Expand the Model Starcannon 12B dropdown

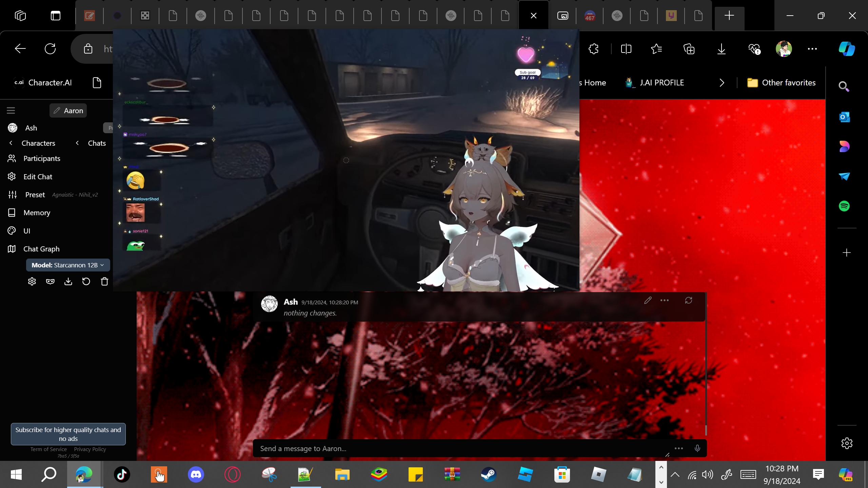pos(68,265)
